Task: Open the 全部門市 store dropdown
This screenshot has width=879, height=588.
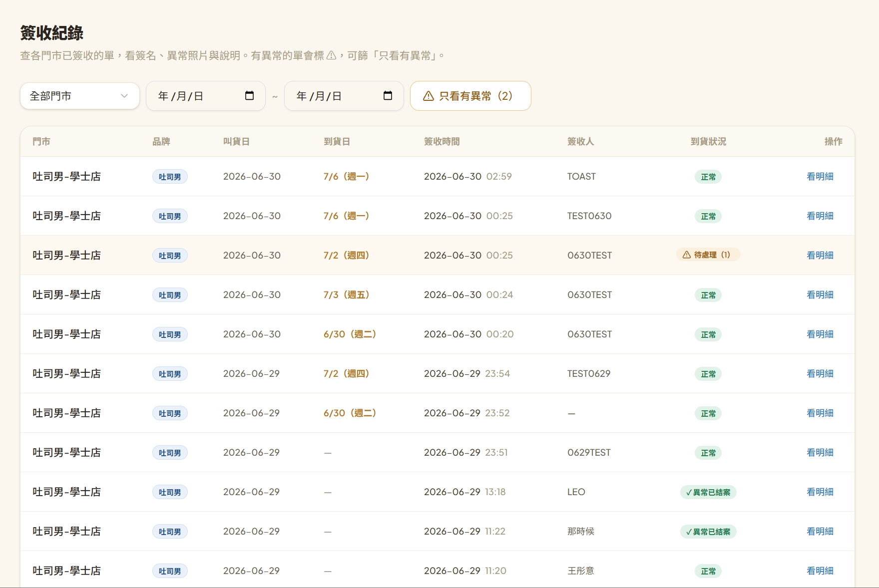Action: (80, 96)
